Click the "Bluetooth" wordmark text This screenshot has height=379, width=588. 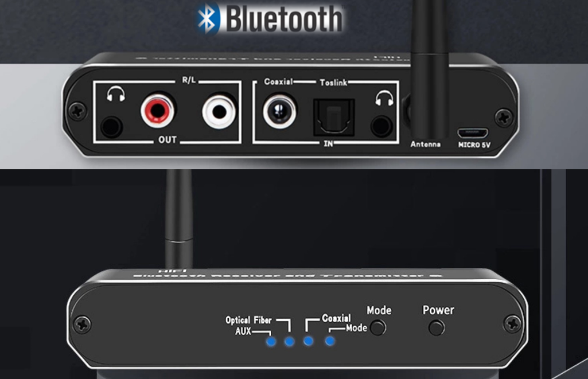[285, 18]
